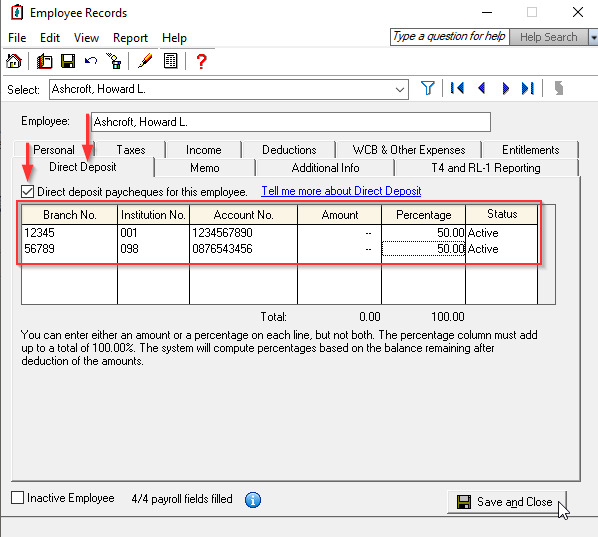Click the Status column header

(x=502, y=214)
